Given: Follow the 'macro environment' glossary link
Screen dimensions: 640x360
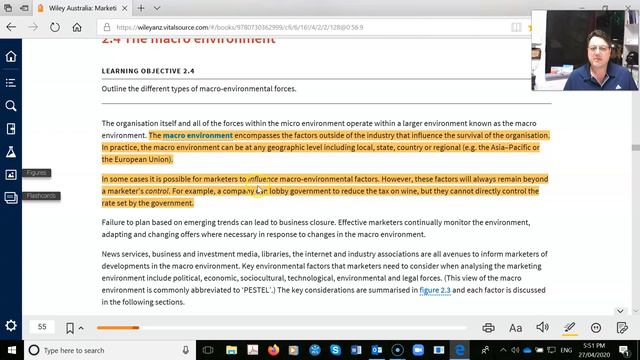Looking at the screenshot, I should (x=198, y=135).
